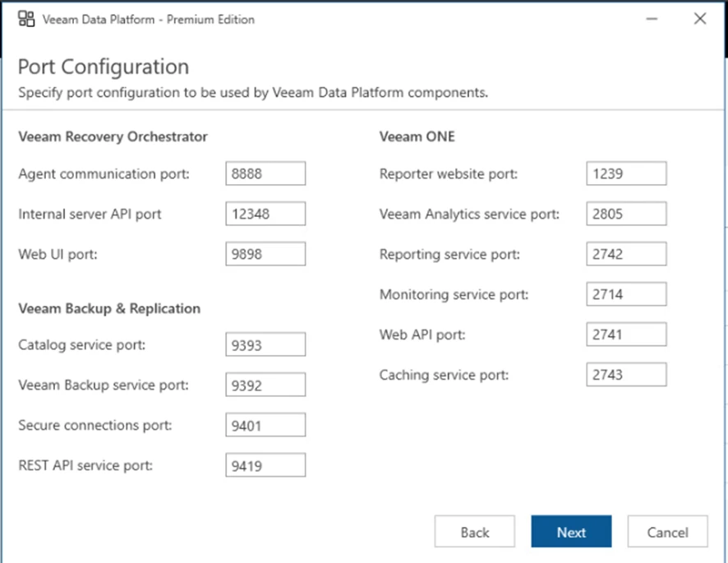
Task: Edit the Secure connections port value
Action: click(265, 425)
